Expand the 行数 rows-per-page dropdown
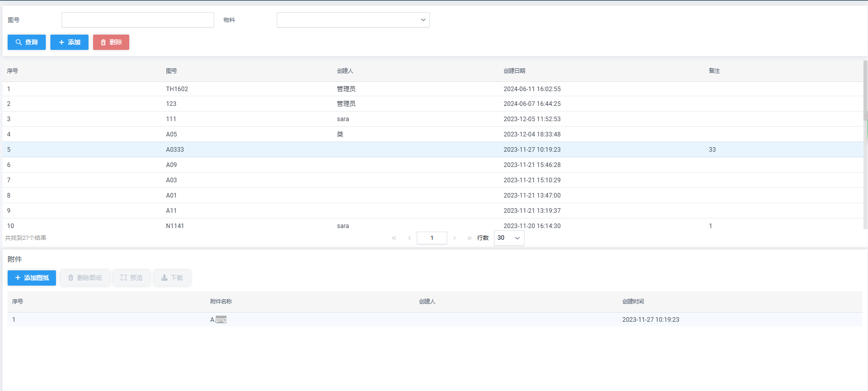Viewport: 868px width, 391px height. click(x=509, y=238)
